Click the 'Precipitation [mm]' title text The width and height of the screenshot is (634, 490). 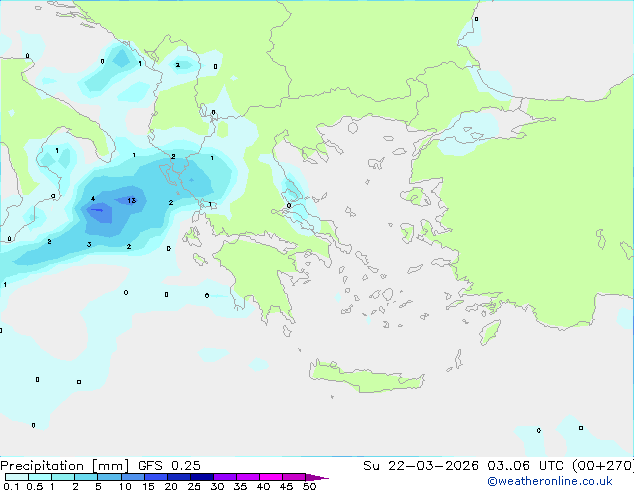(64, 466)
